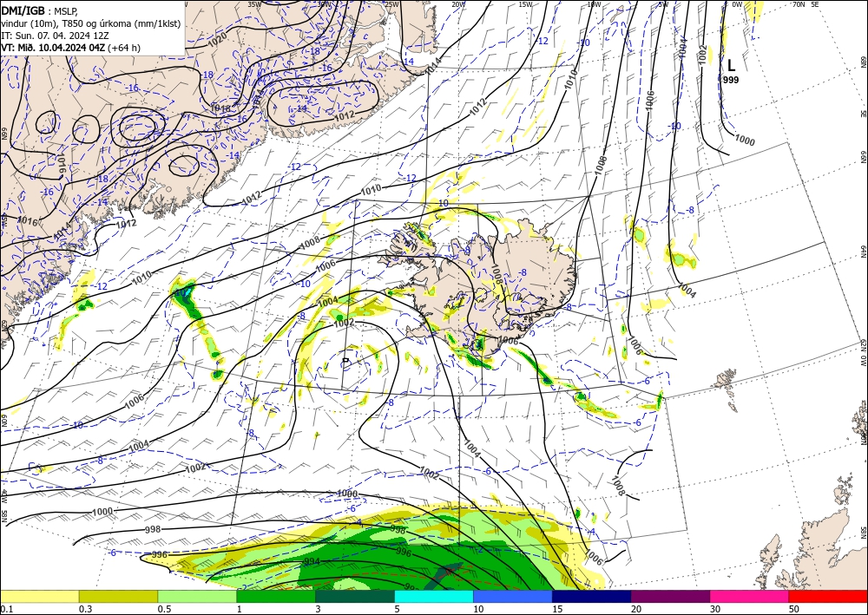Click the '35W' longitude label
Screen dimensions: 868x615
click(254, 4)
